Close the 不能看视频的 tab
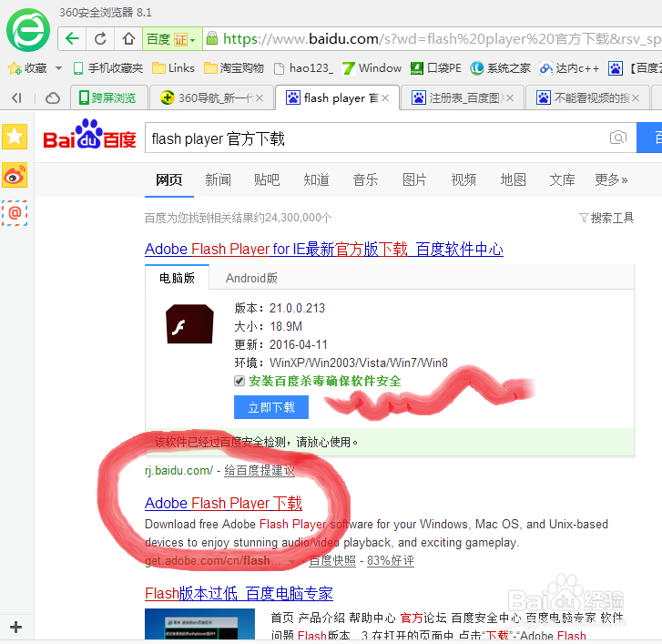The height and width of the screenshot is (644, 662). click(636, 98)
